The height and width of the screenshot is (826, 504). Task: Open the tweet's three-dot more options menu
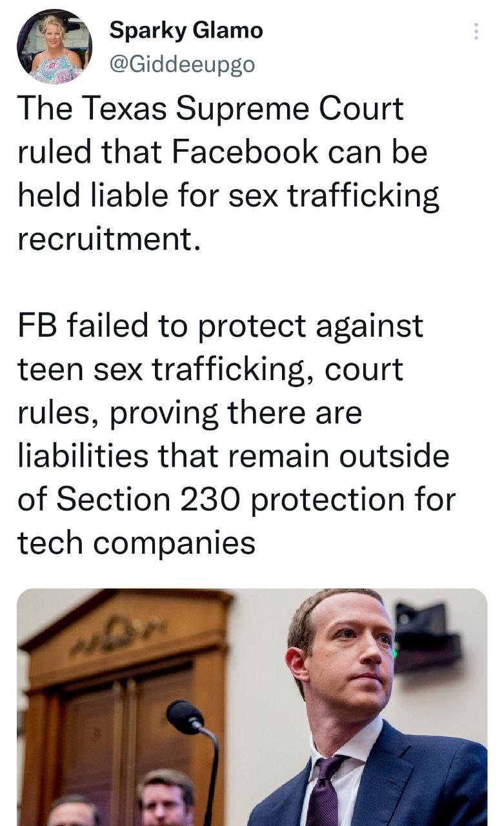pos(476,32)
